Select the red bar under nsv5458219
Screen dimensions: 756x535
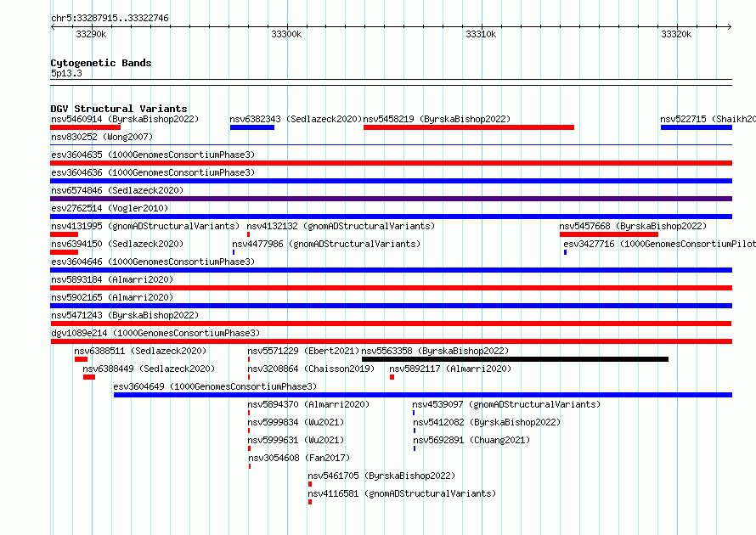click(x=469, y=127)
